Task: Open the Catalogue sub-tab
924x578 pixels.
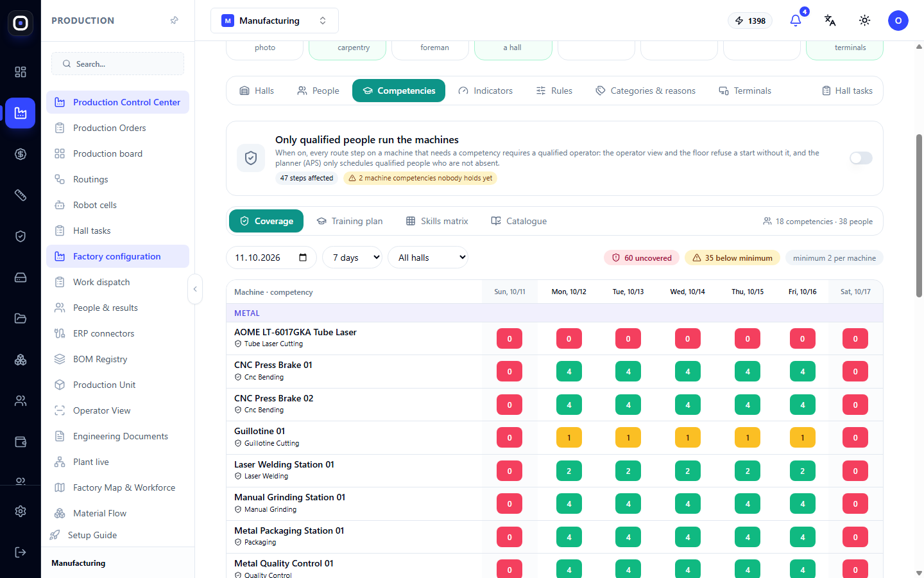Action: (519, 221)
